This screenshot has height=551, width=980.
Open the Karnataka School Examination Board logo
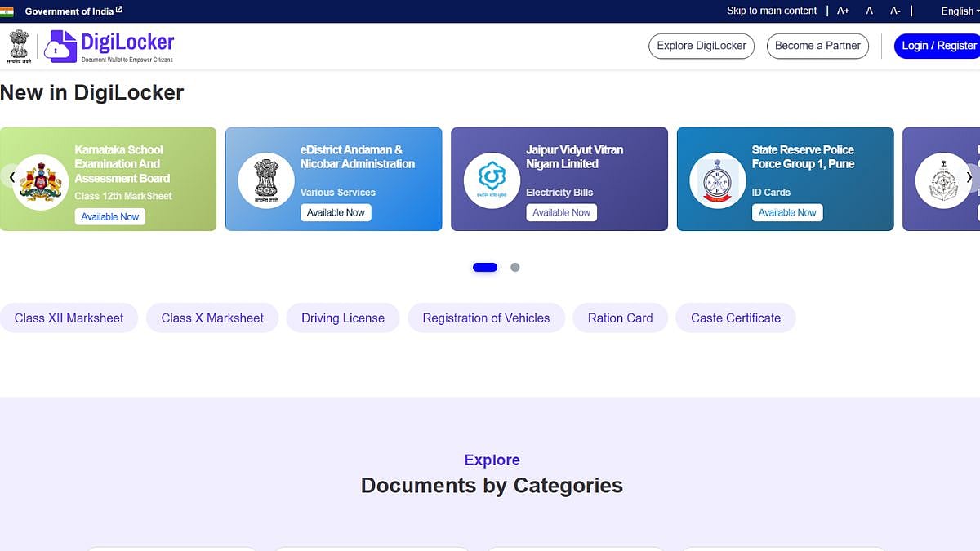point(41,181)
